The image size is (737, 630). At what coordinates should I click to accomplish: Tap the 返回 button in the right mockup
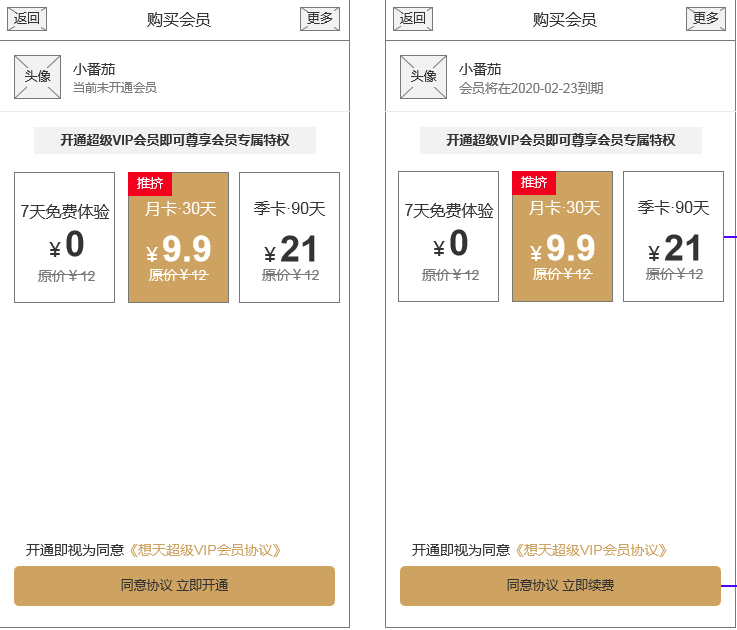pyautogui.click(x=413, y=19)
